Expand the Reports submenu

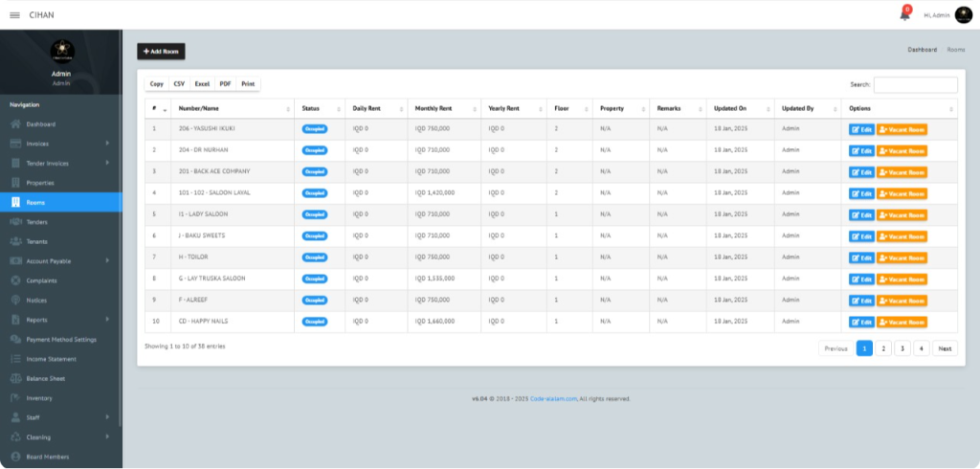click(x=57, y=320)
